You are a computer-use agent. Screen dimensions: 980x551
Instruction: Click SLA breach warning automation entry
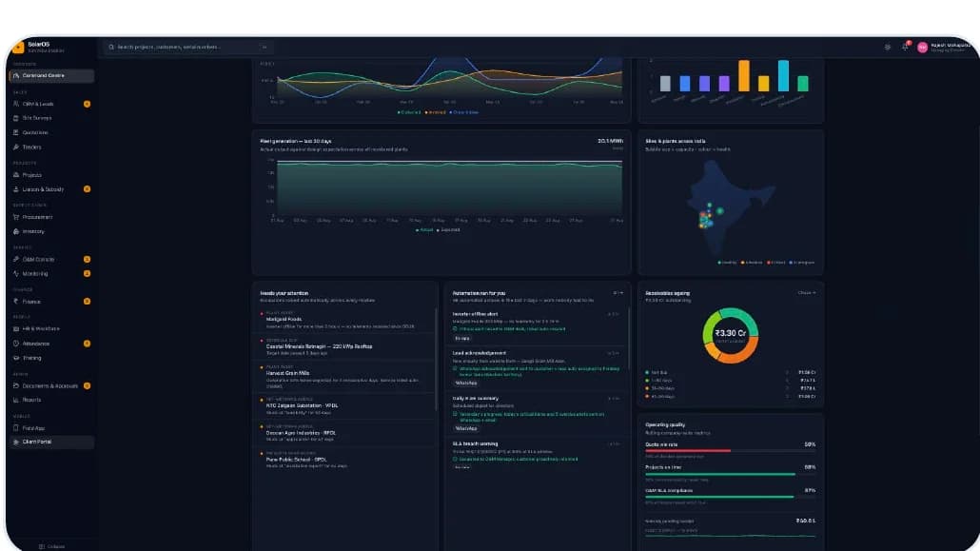point(537,455)
